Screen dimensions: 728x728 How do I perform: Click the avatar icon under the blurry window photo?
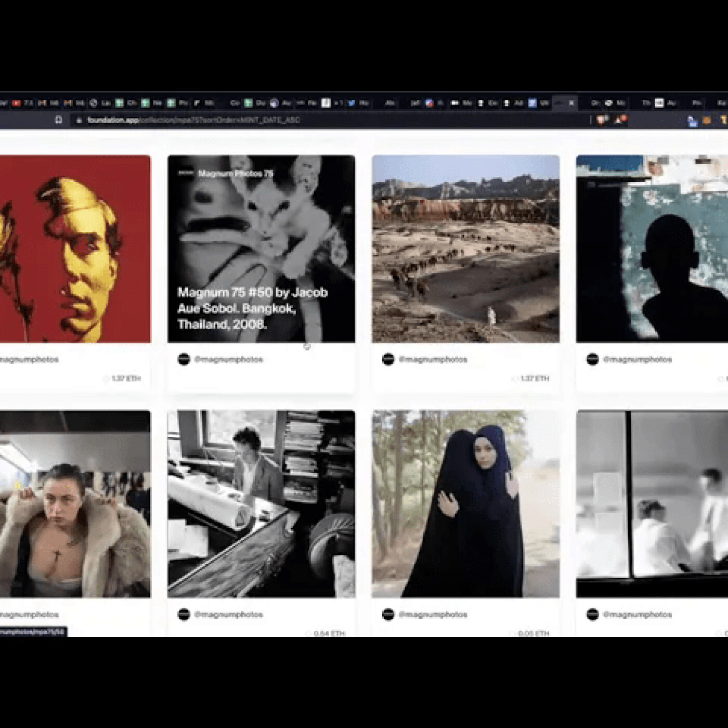click(593, 615)
